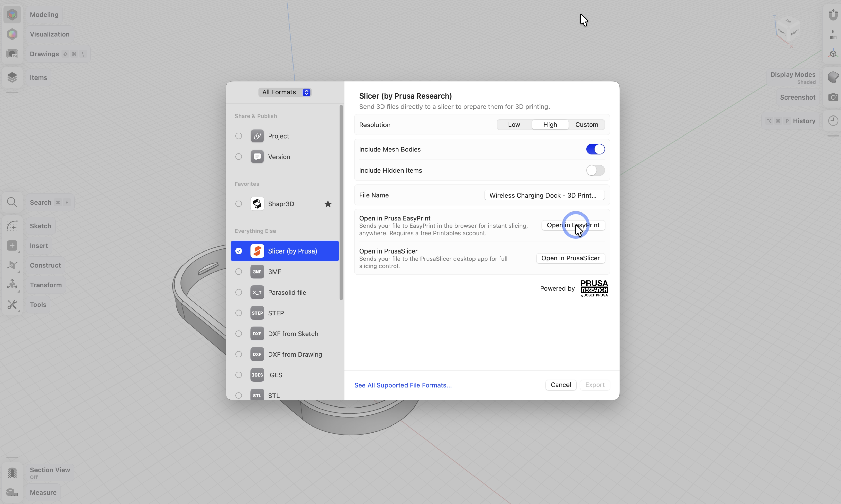Click the Display Modes shaded icon

tap(833, 77)
